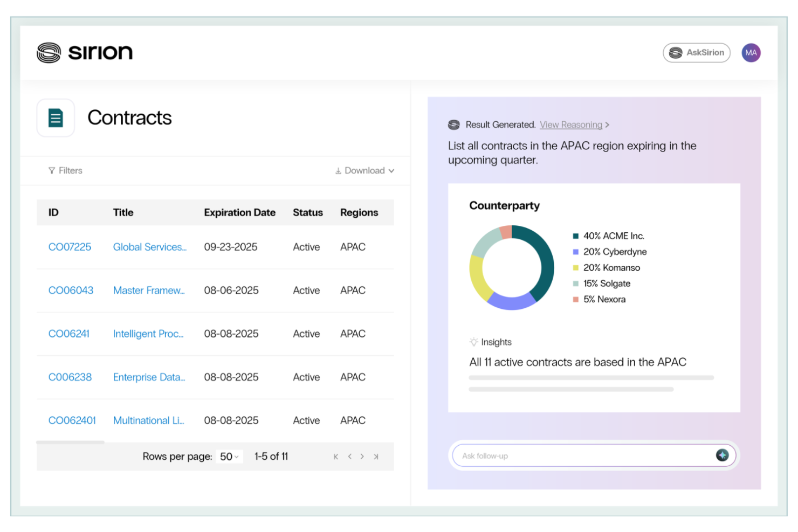Click the Sirion icon beside Result Generated
The width and height of the screenshot is (798, 532).
[x=453, y=125]
